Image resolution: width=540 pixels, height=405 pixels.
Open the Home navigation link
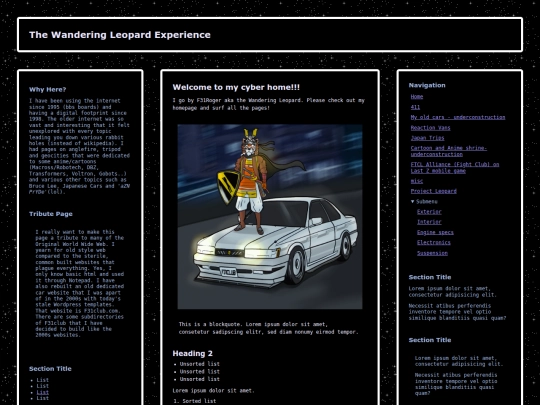click(417, 97)
